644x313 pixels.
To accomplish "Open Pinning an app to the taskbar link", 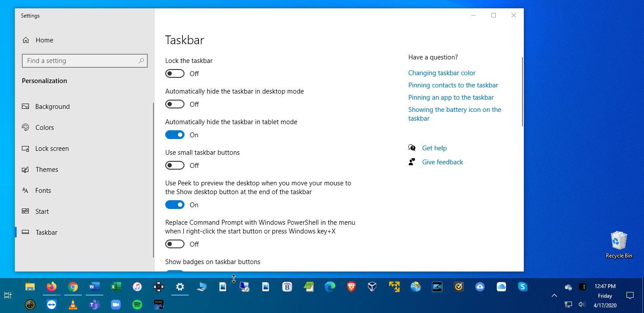I will pos(451,97).
